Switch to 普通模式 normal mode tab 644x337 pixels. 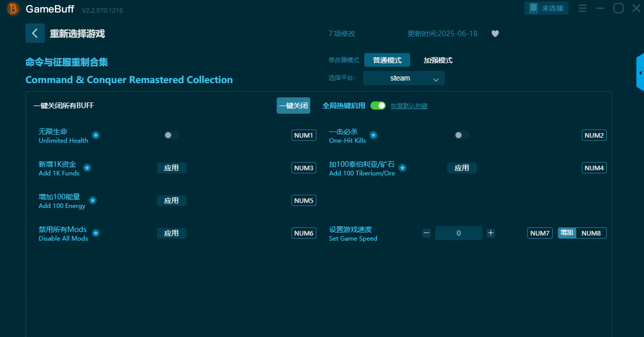click(x=387, y=60)
